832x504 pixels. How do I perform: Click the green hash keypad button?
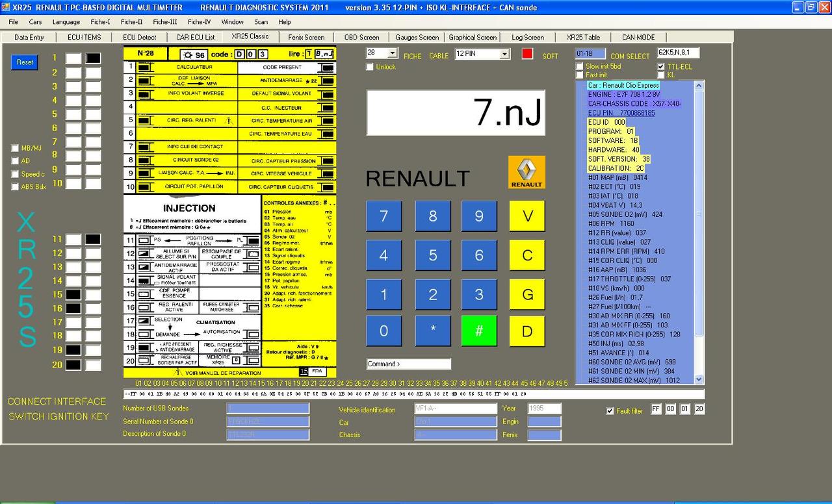click(479, 331)
